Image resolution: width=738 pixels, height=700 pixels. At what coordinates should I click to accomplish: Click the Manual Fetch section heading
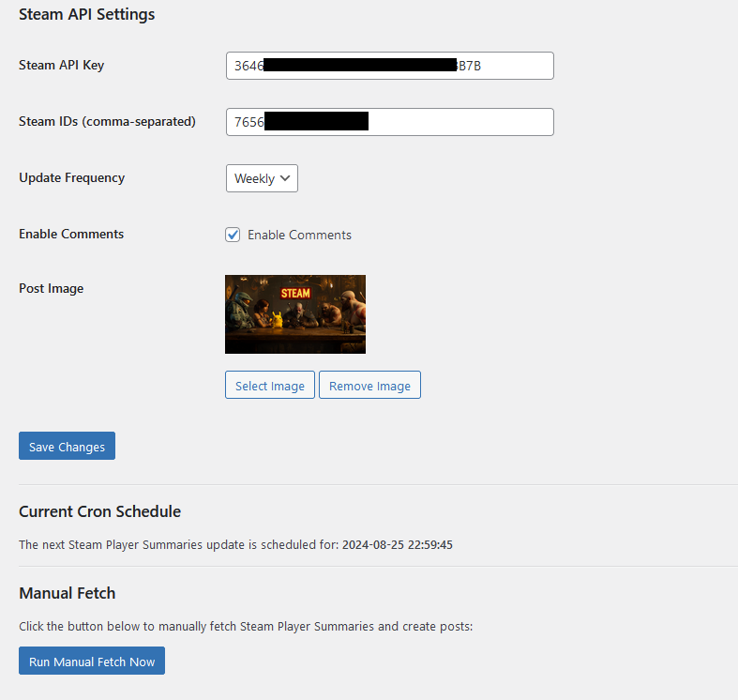point(67,593)
